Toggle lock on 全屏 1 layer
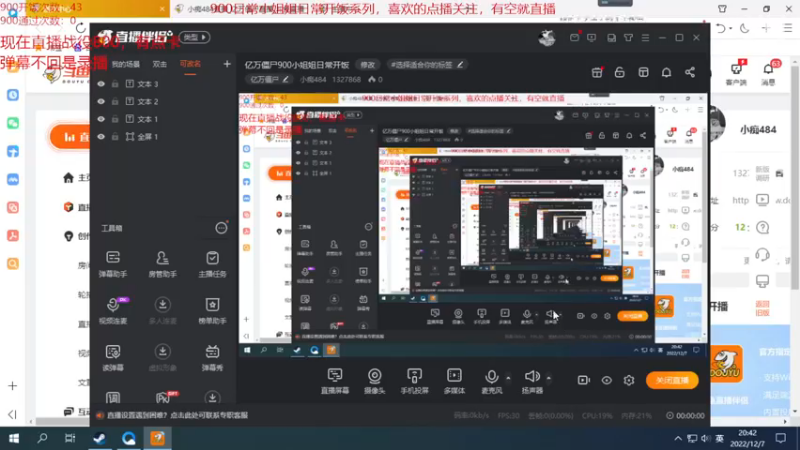The width and height of the screenshot is (800, 450). [115, 137]
